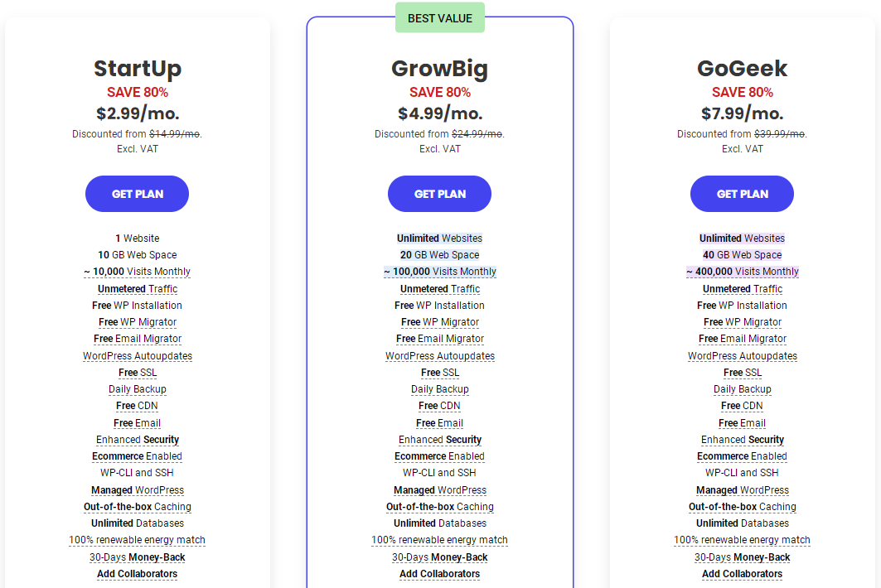The image size is (881, 588).
Task: Click the BEST VALUE badge
Action: (439, 18)
